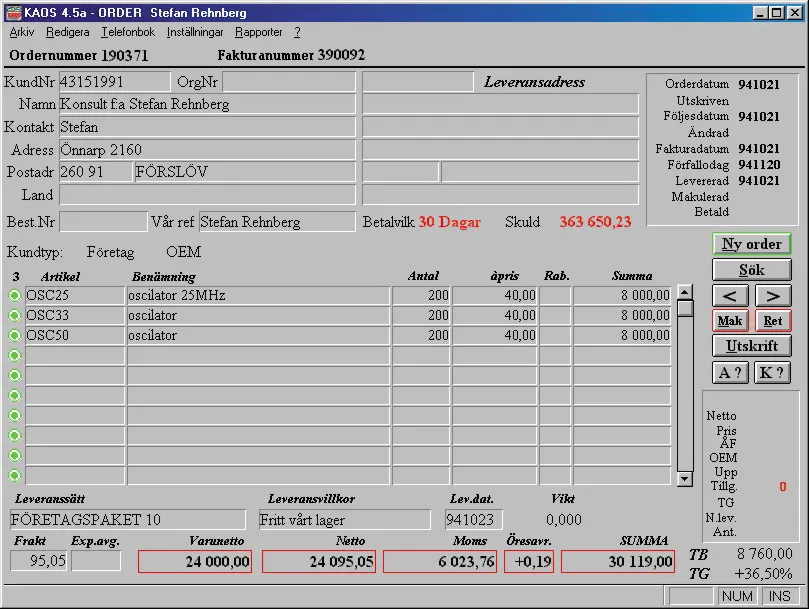The height and width of the screenshot is (609, 809).
Task: Create a new order with Ny order
Action: pyautogui.click(x=751, y=244)
